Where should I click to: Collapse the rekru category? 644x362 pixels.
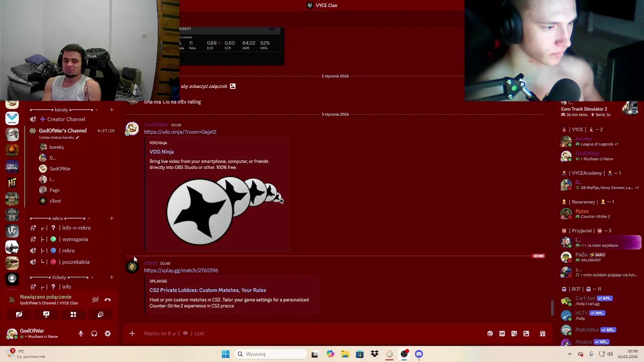[60, 218]
